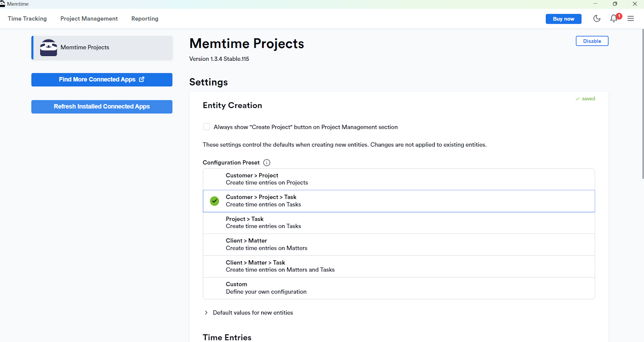The height and width of the screenshot is (342, 644).
Task: Click 'Create time entries on Matters and Tasks' text
Action: pyautogui.click(x=280, y=270)
